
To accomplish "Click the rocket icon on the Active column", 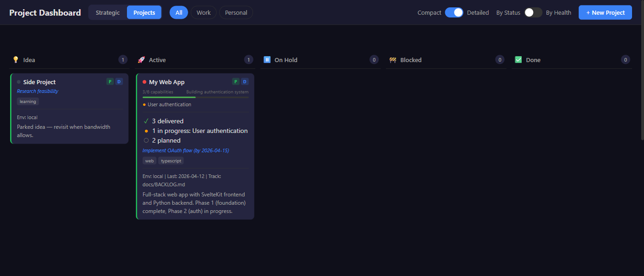I will (x=142, y=59).
